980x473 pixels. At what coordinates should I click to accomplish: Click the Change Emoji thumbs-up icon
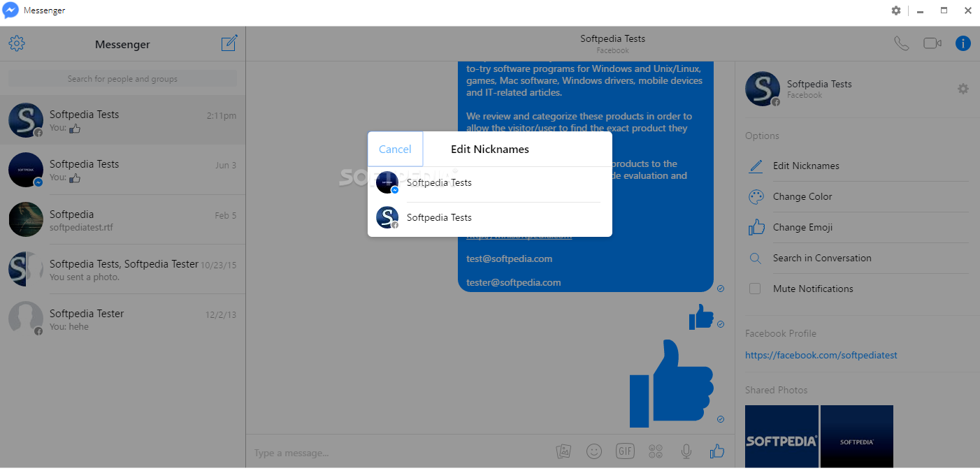756,227
